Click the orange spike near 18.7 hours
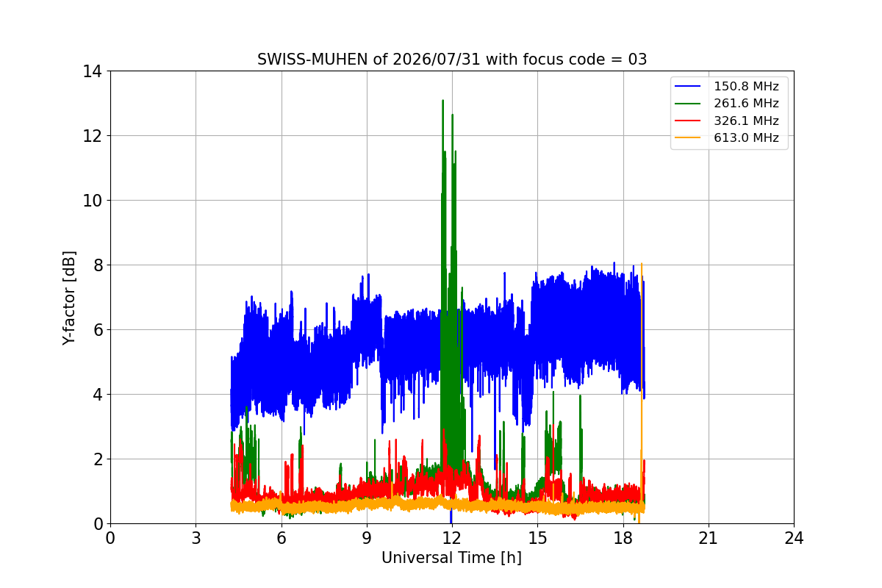The image size is (882, 588). coord(641,265)
